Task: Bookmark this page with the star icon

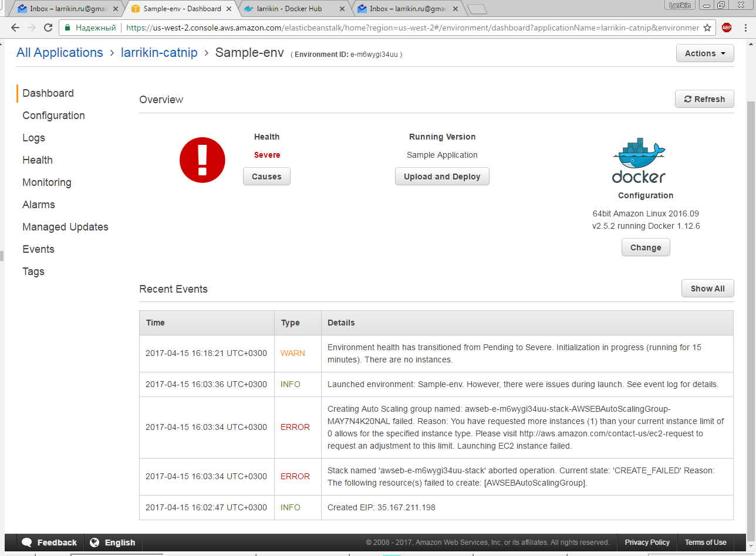Action: pos(707,28)
